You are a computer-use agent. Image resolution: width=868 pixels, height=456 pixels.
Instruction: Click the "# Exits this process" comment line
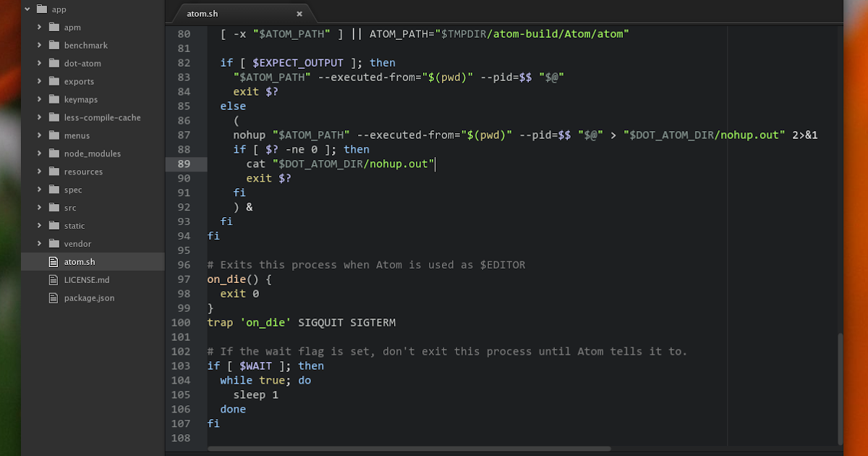coord(367,265)
